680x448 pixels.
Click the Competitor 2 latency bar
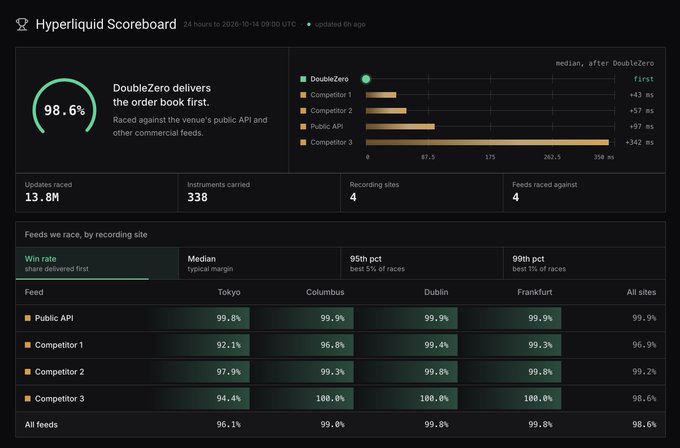click(386, 111)
